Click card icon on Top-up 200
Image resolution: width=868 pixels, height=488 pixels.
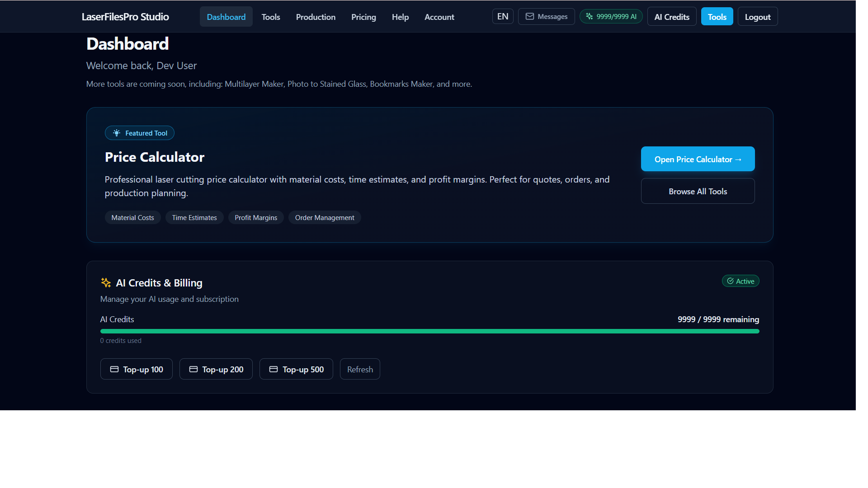pos(193,369)
